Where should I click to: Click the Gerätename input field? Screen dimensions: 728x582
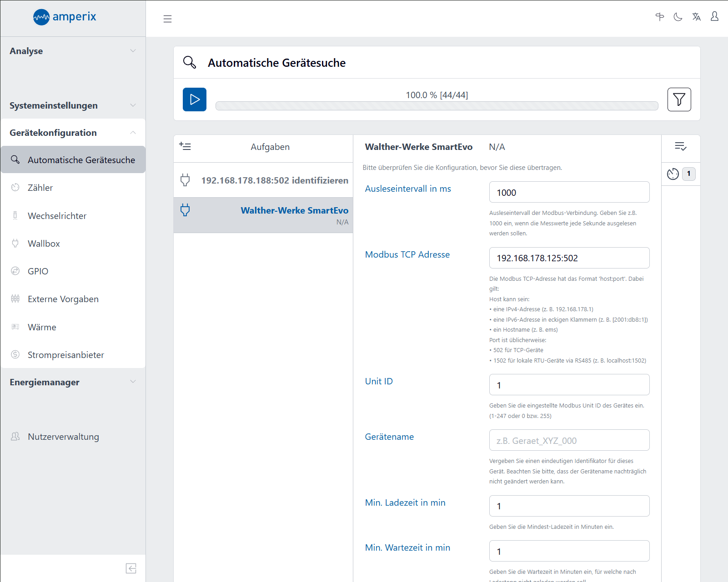(569, 440)
